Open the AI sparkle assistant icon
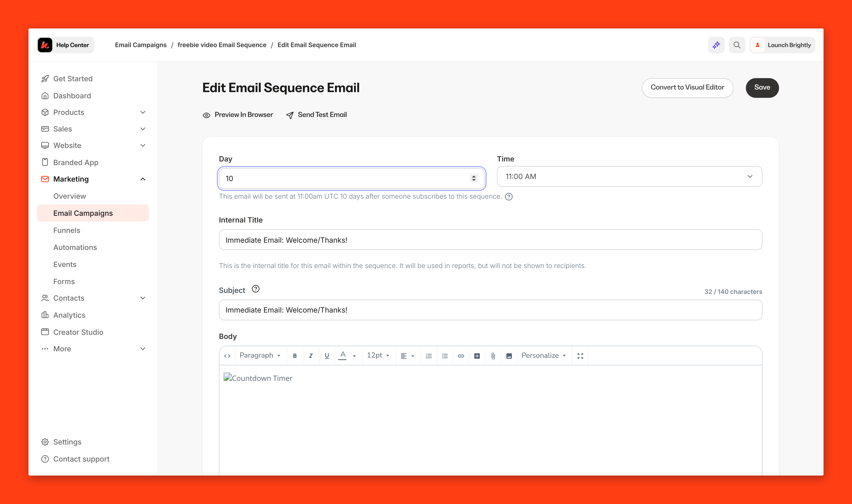The height and width of the screenshot is (504, 852). [716, 45]
